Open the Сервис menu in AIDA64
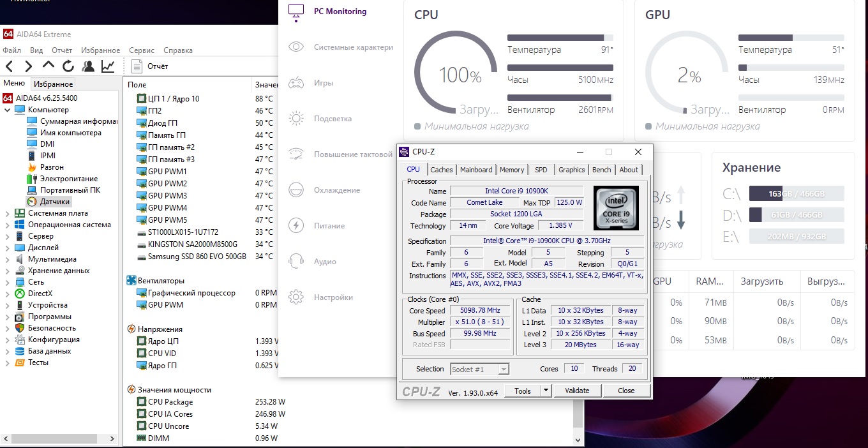This screenshot has width=868, height=448. [x=142, y=50]
